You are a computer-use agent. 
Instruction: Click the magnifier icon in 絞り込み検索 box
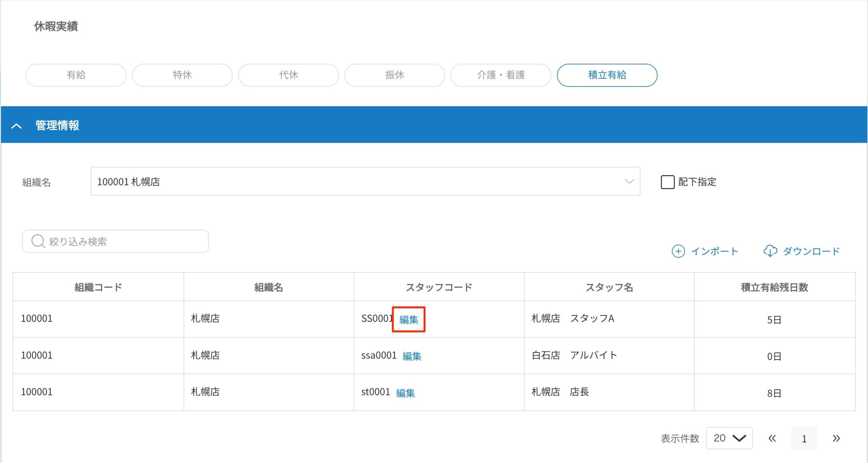coord(38,241)
